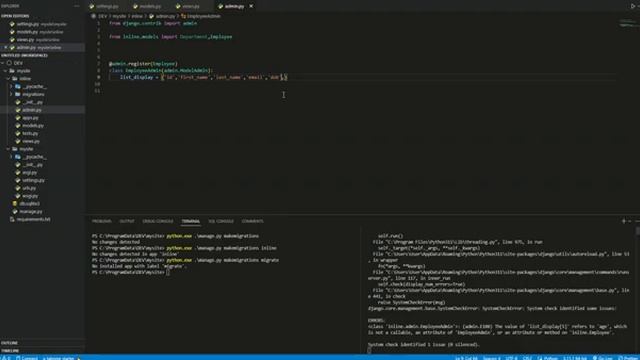Click the EmployeeAdmin breadcrumb symbol
Image resolution: width=640 pixels, height=360 pixels.
[201, 16]
